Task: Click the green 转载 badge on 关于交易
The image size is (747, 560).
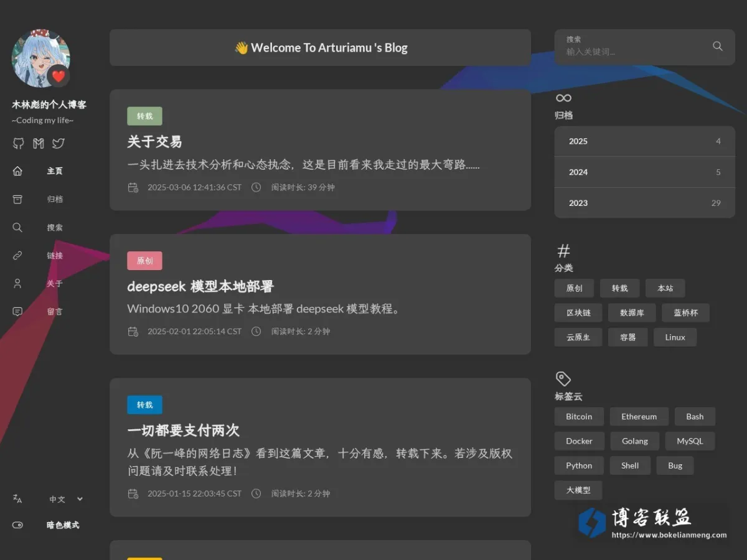Action: tap(144, 116)
